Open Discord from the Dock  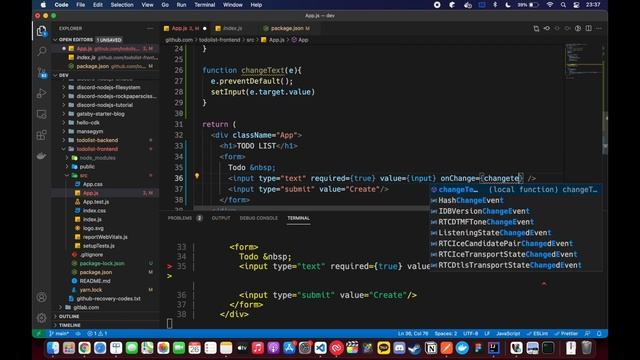pyautogui.click(x=399, y=348)
